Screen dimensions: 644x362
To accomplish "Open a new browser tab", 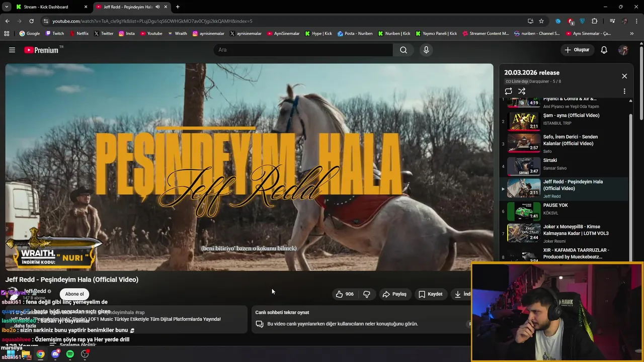I will [x=178, y=7].
